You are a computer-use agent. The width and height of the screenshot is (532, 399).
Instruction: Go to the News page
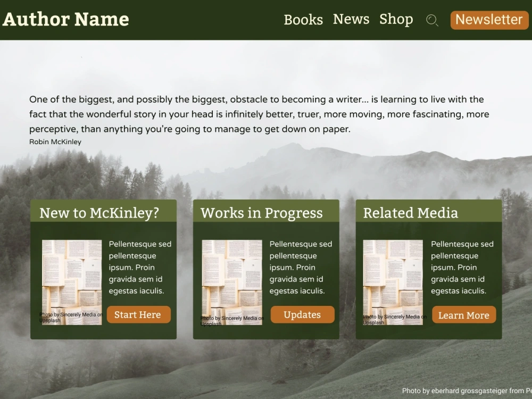coord(351,19)
